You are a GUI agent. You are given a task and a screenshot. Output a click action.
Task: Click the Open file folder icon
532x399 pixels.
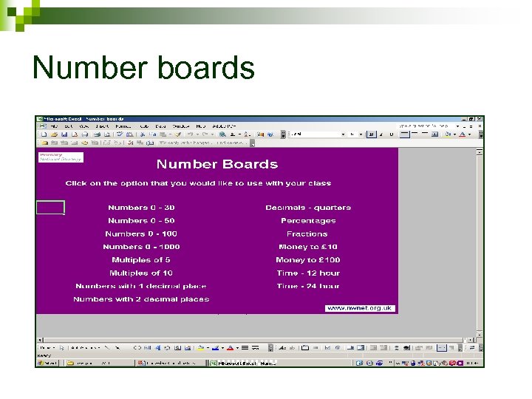(54, 134)
